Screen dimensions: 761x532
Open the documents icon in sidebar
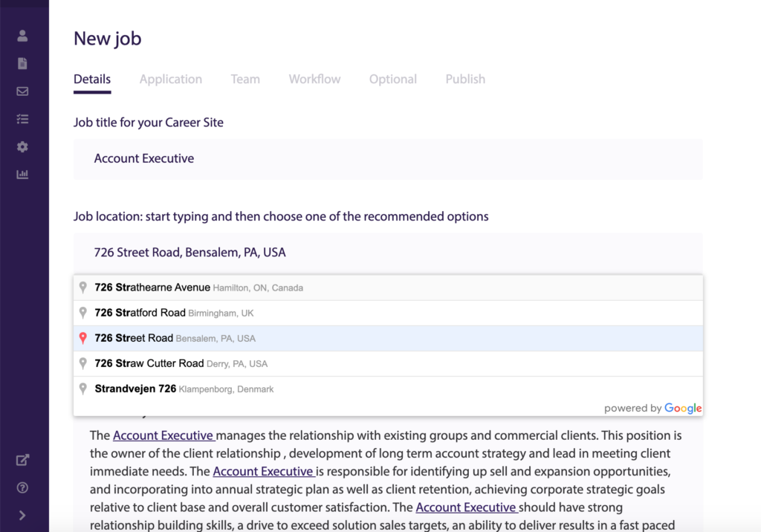22,64
